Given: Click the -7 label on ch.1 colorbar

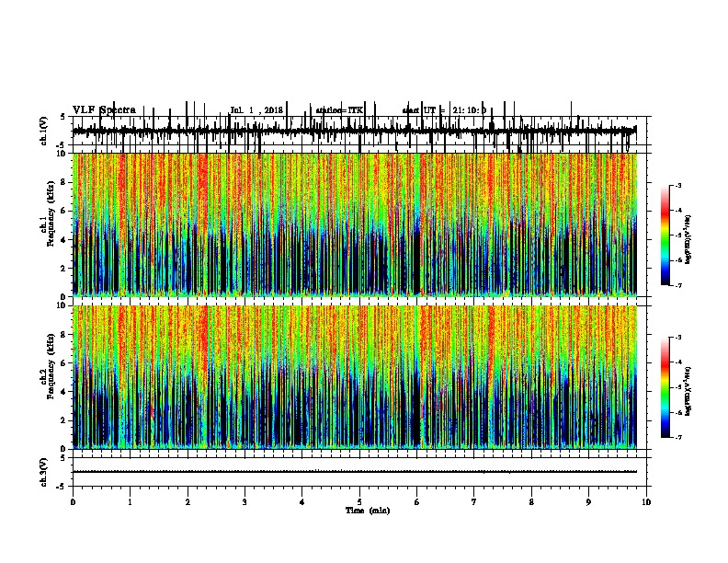Looking at the screenshot, I should click(678, 285).
